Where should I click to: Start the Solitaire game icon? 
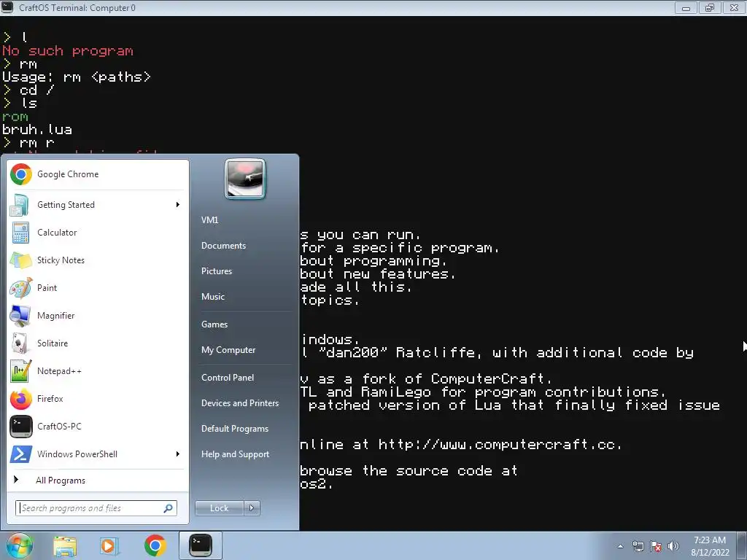click(x=21, y=343)
